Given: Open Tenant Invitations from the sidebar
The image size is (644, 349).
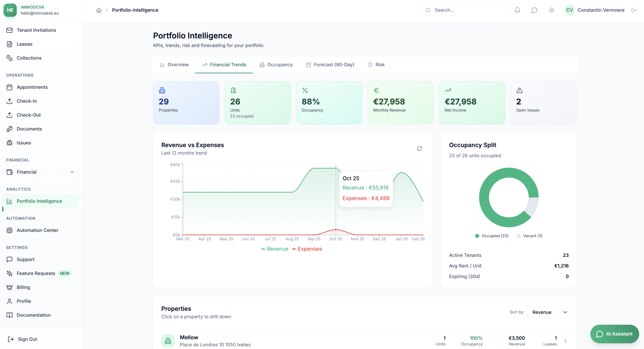Looking at the screenshot, I should 36,30.
